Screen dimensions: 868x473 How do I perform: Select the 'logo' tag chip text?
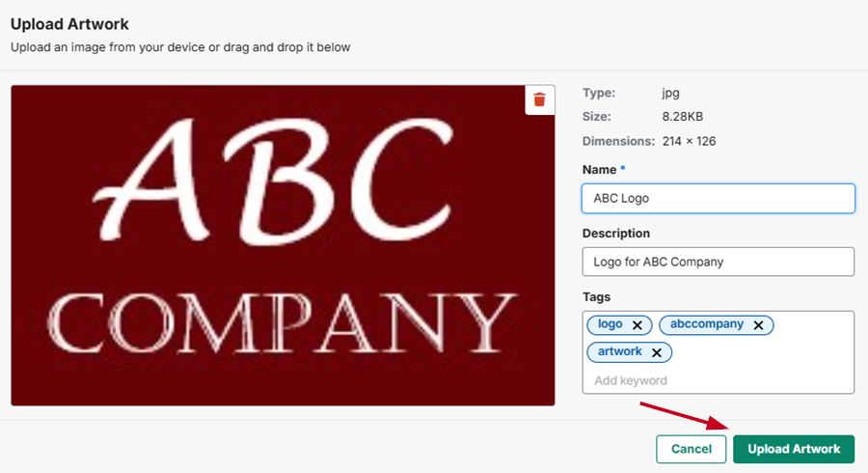pos(610,324)
